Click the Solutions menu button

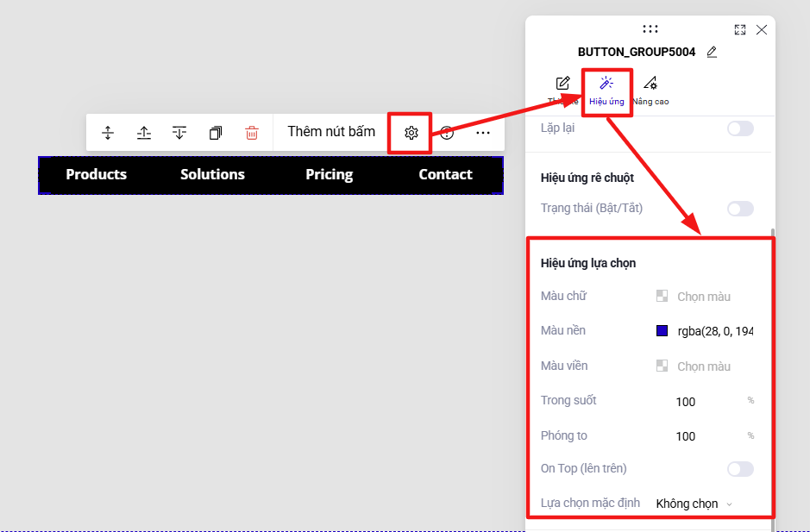coord(212,174)
